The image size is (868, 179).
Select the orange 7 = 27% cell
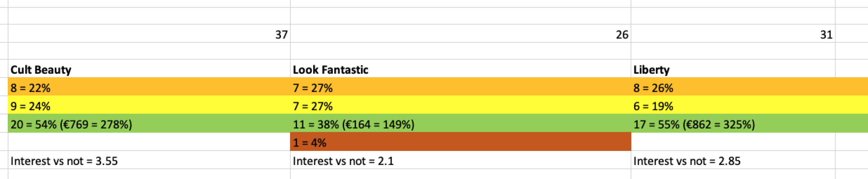point(460,88)
